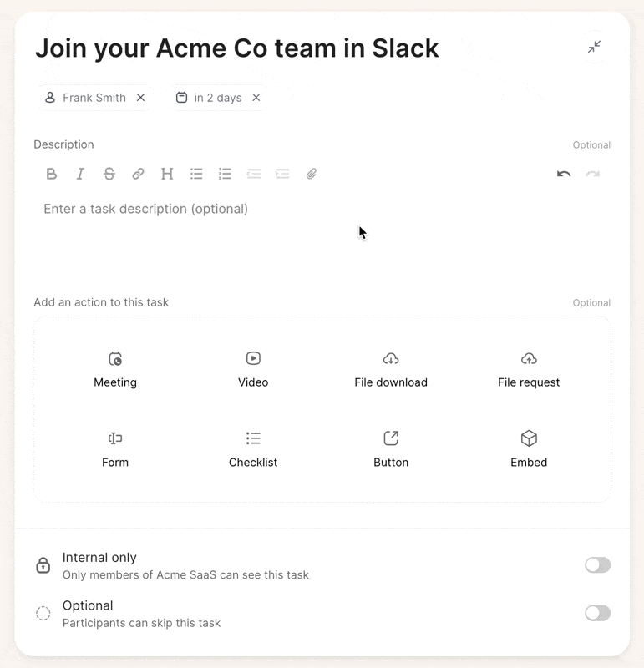
Task: Enable the Internal only toggle
Action: 597,565
